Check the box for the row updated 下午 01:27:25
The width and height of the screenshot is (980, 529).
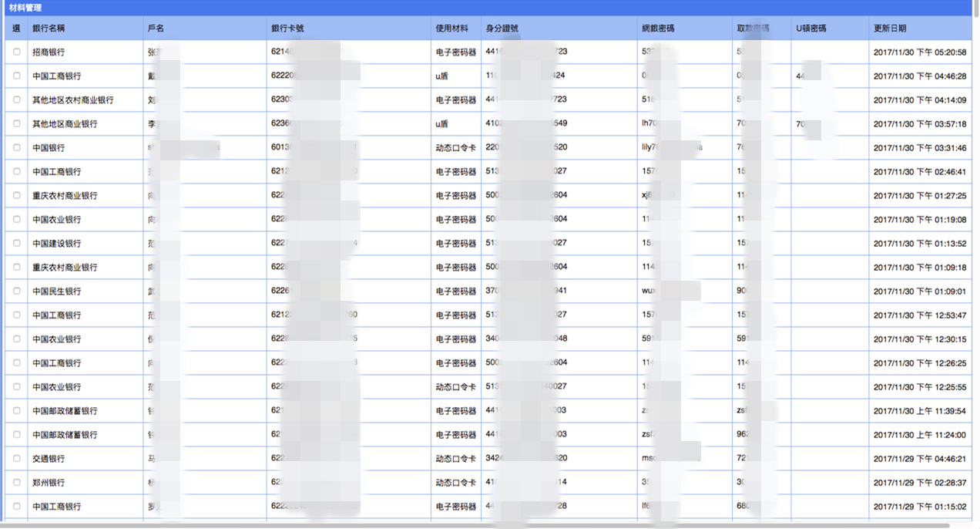[x=17, y=196]
